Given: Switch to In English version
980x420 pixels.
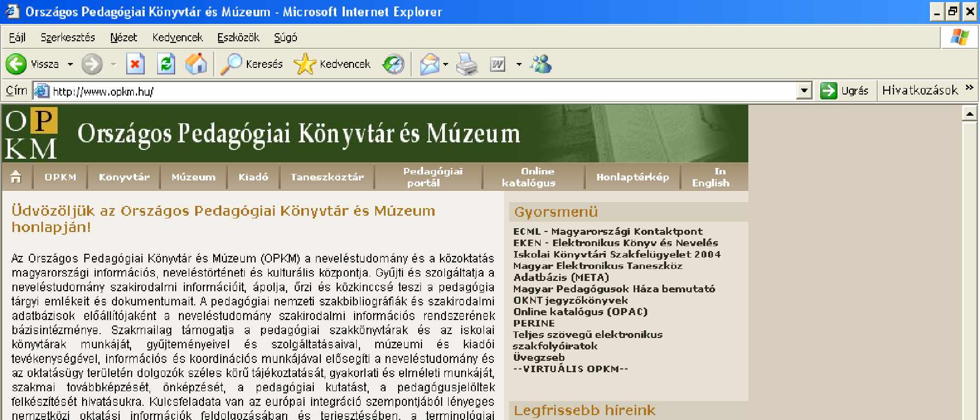Looking at the screenshot, I should [x=711, y=177].
